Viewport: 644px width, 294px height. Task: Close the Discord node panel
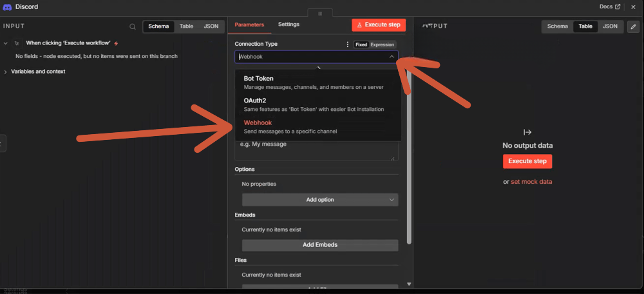tap(633, 7)
